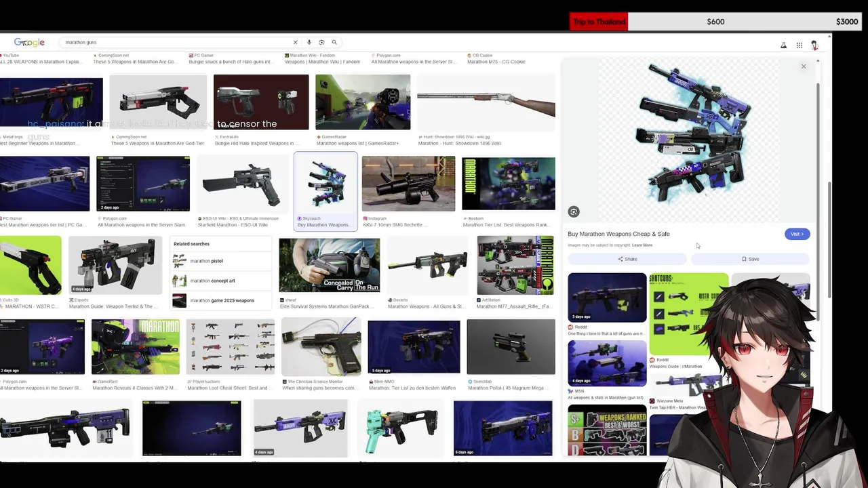The height and width of the screenshot is (488, 868).
Task: Open the 6 days ago blue gun image
Action: (x=503, y=428)
